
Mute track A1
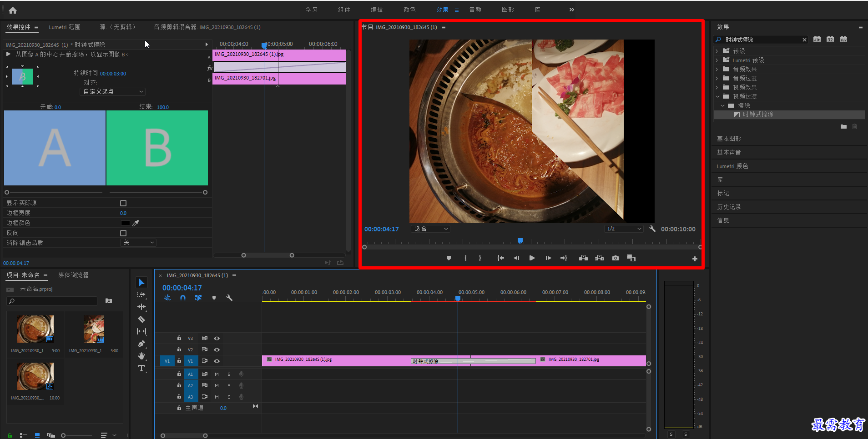click(x=217, y=374)
